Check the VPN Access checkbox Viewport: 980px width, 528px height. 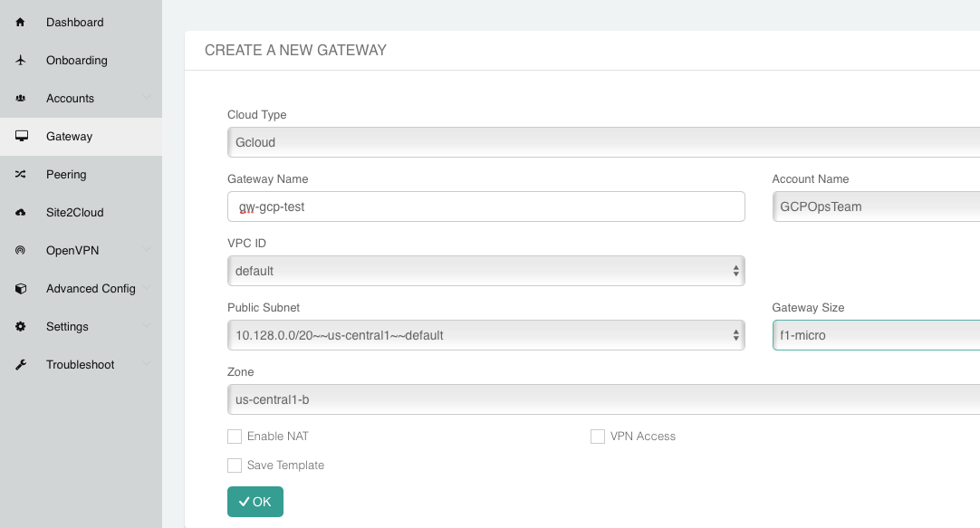click(598, 437)
